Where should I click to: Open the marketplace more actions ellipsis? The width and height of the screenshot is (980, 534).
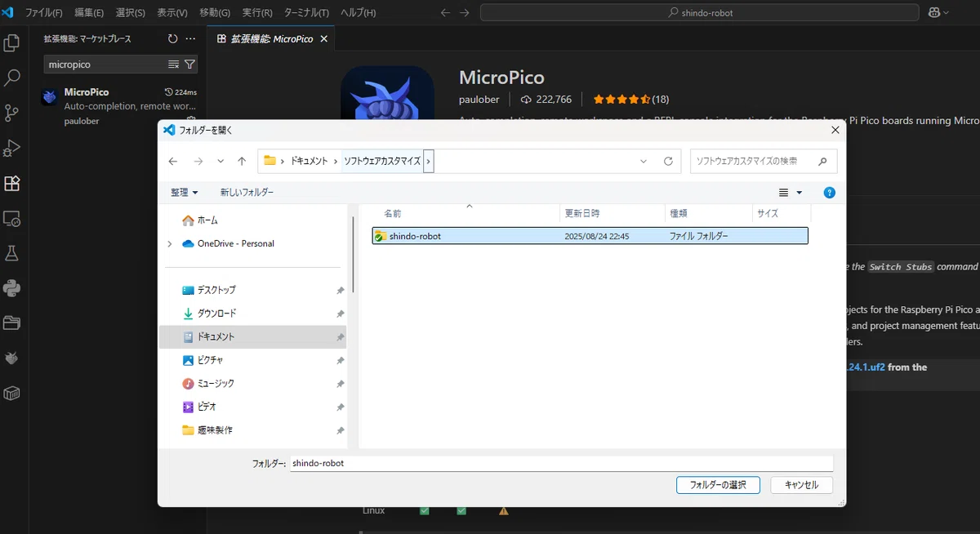coord(190,38)
